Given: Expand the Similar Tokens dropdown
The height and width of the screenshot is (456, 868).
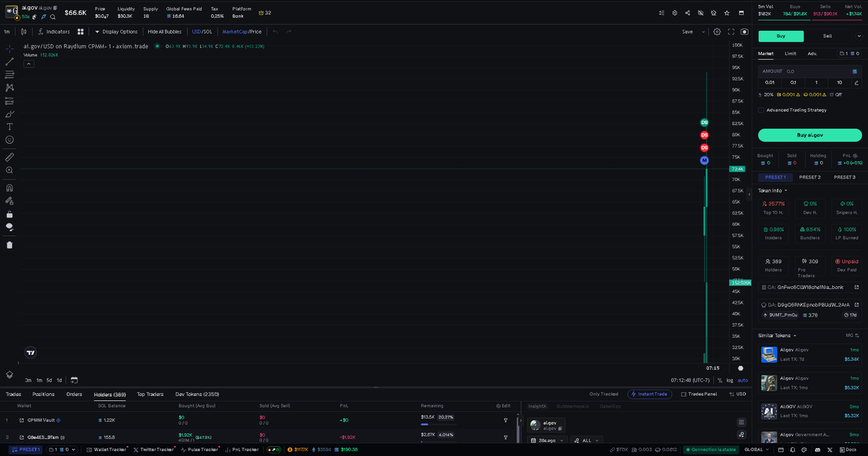Looking at the screenshot, I should [777, 335].
